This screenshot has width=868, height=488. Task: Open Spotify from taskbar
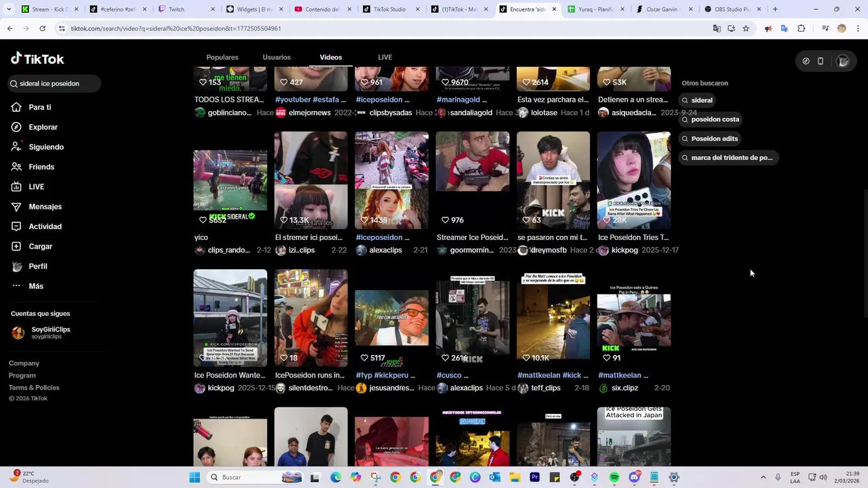[x=614, y=477]
